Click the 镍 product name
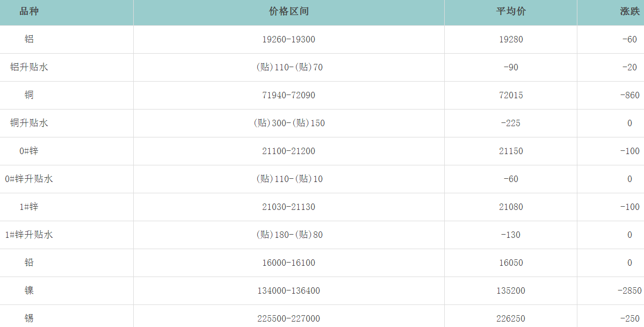Viewport: 644px width, 327px height. click(x=29, y=290)
